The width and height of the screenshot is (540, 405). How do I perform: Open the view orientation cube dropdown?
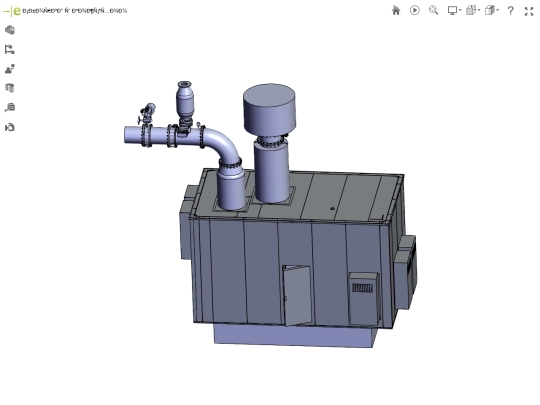[x=473, y=10]
